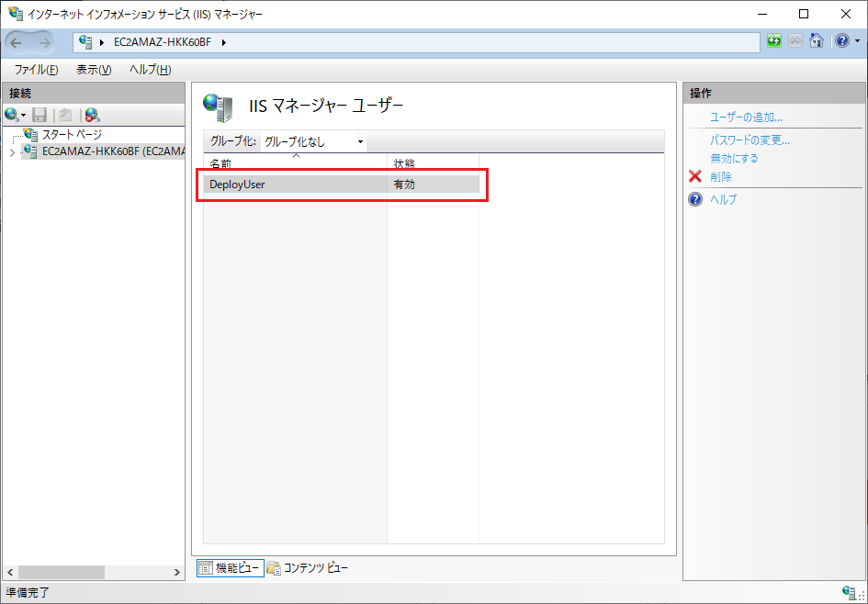Image resolution: width=868 pixels, height=604 pixels.
Task: Open the Help toolbar dropdown arrow
Action: pyautogui.click(x=858, y=41)
